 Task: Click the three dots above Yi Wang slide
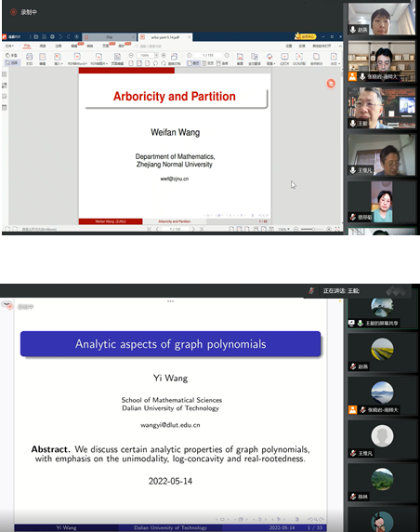tap(170, 301)
